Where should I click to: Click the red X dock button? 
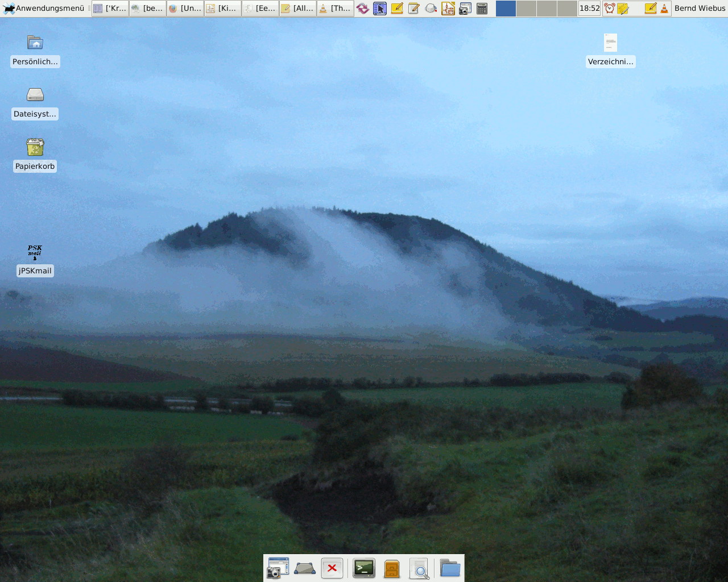click(332, 568)
